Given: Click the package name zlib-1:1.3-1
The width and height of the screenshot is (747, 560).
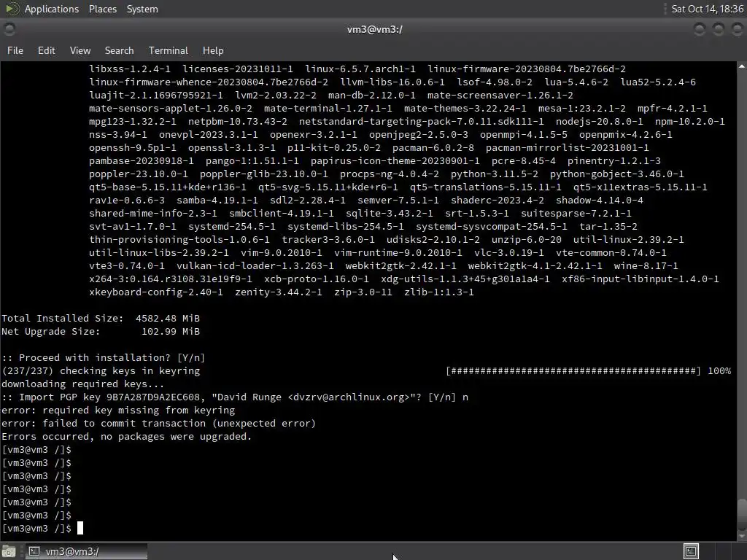Looking at the screenshot, I should [438, 292].
